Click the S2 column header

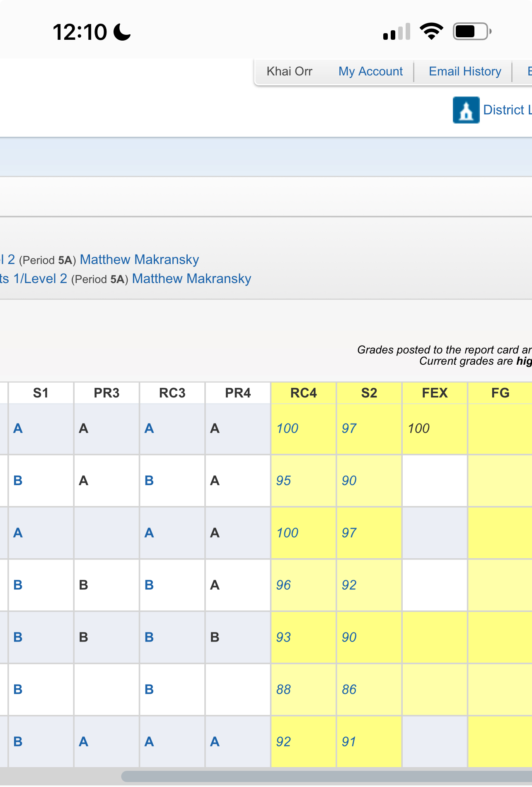tap(369, 393)
